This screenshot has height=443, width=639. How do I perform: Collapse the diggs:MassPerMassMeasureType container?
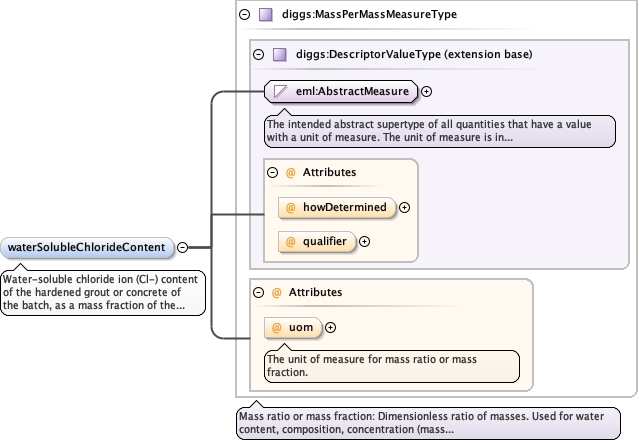(x=245, y=15)
